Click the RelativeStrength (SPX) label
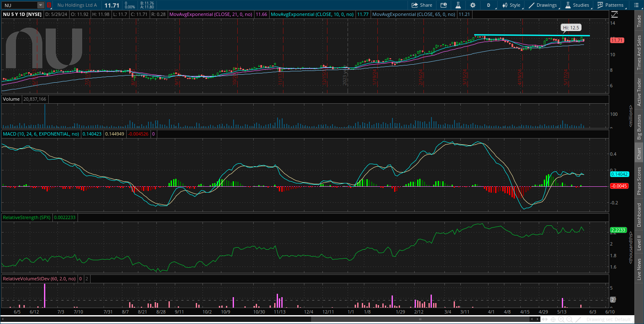This screenshot has width=644, height=324. [x=27, y=217]
